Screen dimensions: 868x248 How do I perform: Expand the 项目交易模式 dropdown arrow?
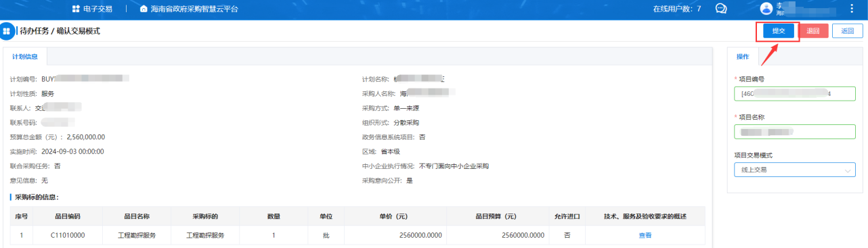(x=848, y=170)
